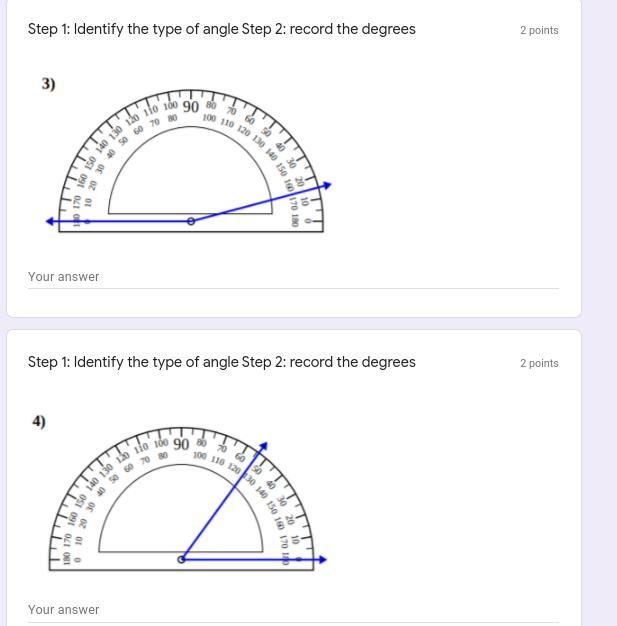Viewport: 617px width, 626px height.
Task: Click the large 90 on the question 4 protractor
Action: [181, 444]
